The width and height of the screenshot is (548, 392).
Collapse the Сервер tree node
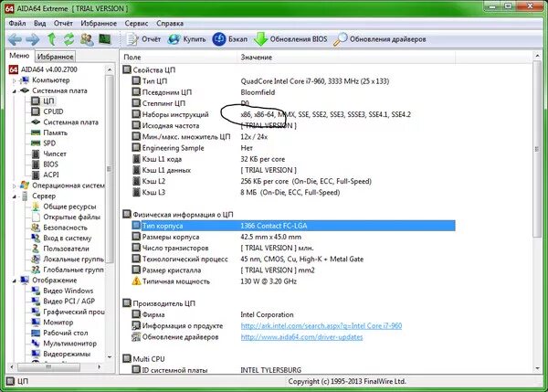tap(15, 196)
